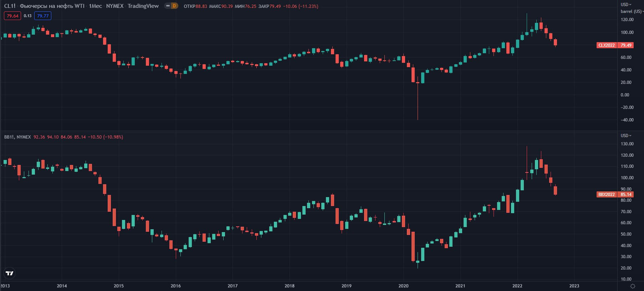
Task: Click the BB1! high value 94.10
Action: (53, 137)
